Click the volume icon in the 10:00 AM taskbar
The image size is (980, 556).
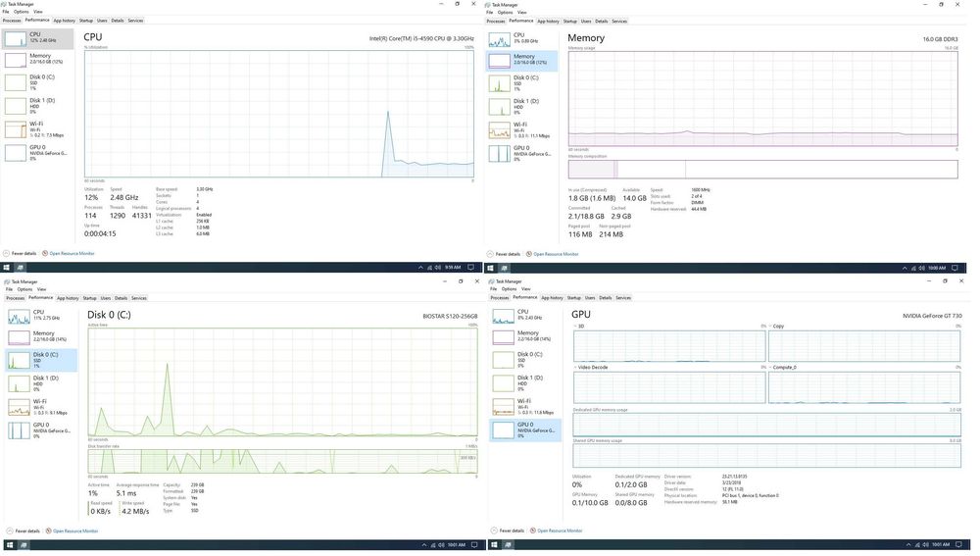pyautogui.click(x=922, y=268)
